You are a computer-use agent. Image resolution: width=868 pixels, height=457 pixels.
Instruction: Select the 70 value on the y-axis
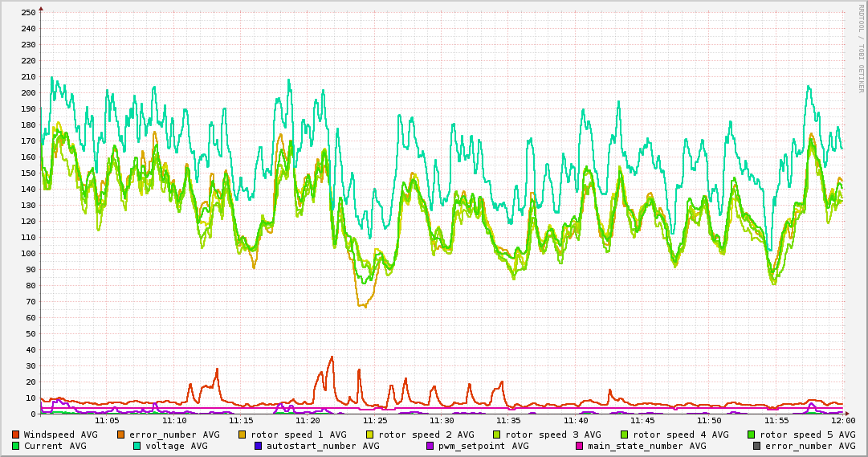pyautogui.click(x=31, y=302)
